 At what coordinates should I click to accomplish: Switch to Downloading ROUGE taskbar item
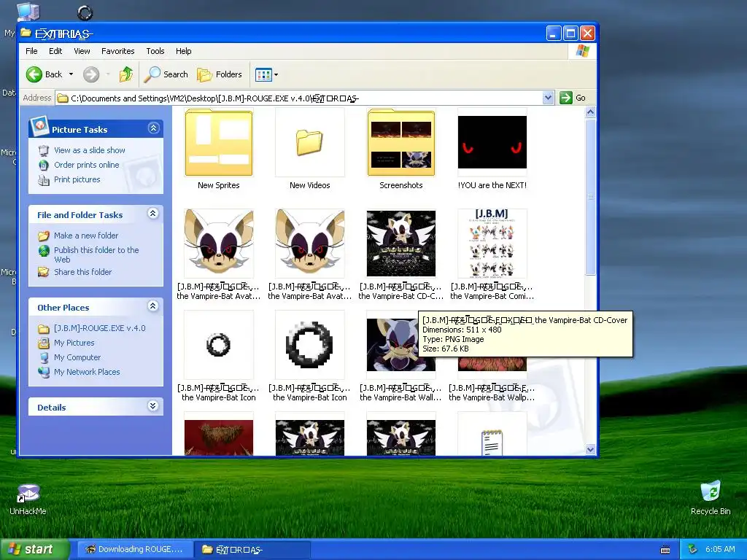pos(135,550)
